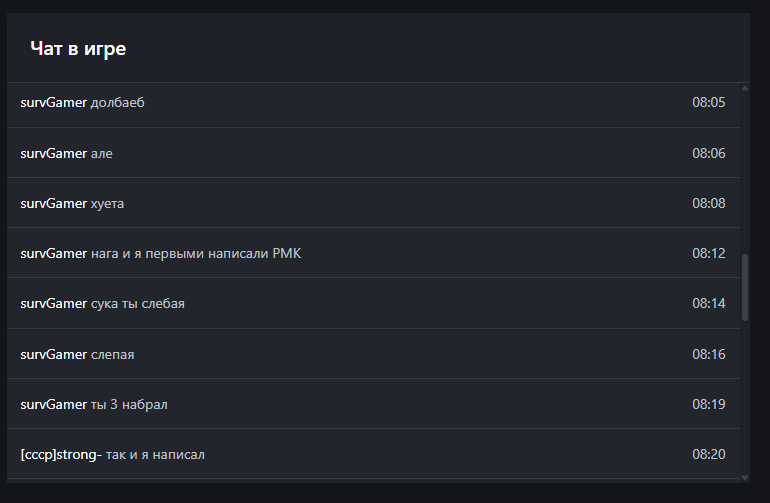
Task: Click survGamer name next to "слепая"
Action: click(53, 354)
